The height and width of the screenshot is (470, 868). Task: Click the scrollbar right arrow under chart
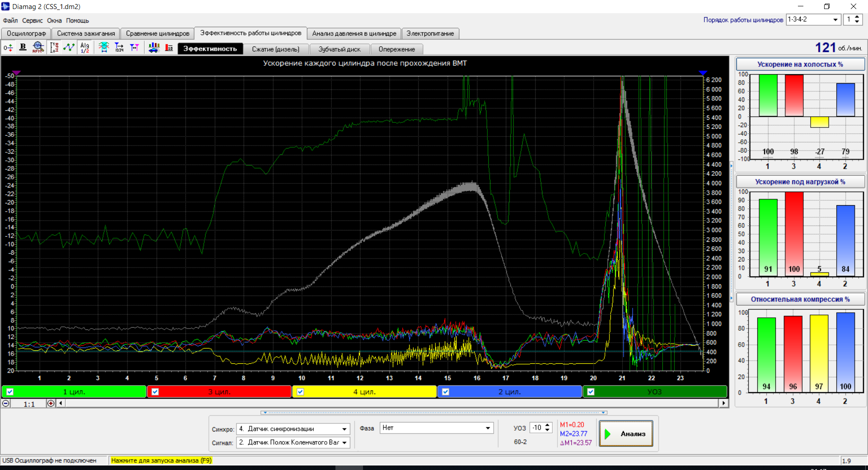[724, 403]
